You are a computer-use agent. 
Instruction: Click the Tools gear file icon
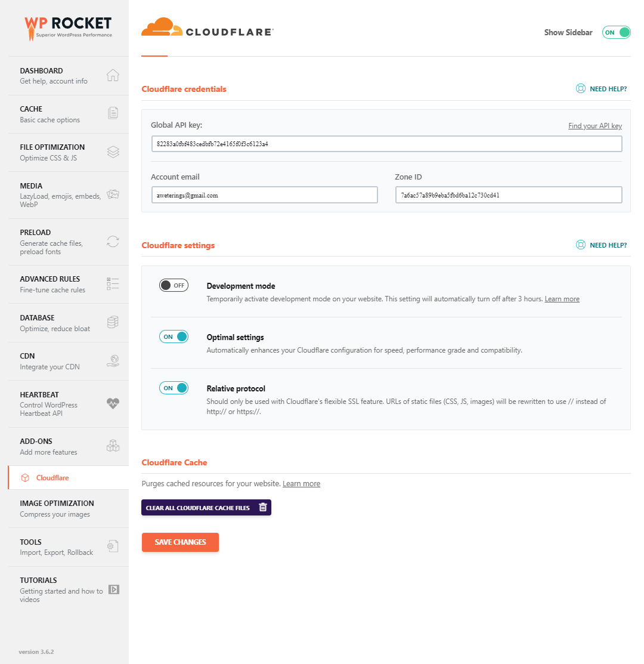pos(113,546)
